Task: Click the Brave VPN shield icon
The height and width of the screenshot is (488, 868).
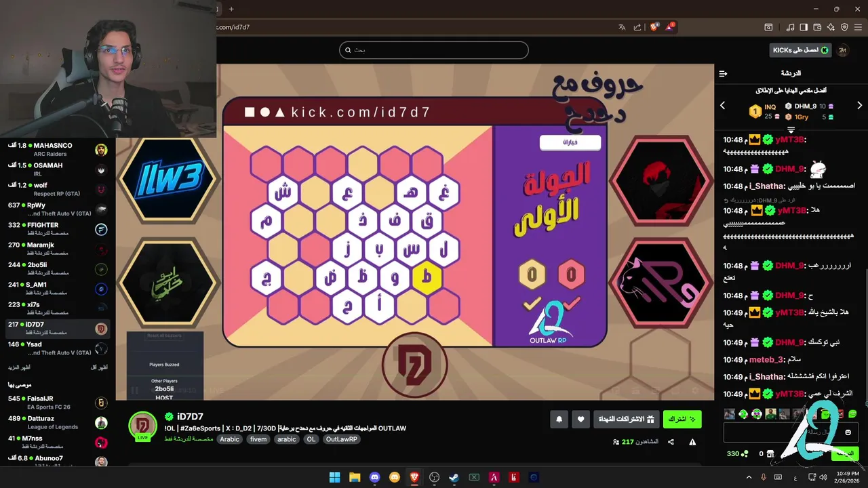Action: (844, 27)
